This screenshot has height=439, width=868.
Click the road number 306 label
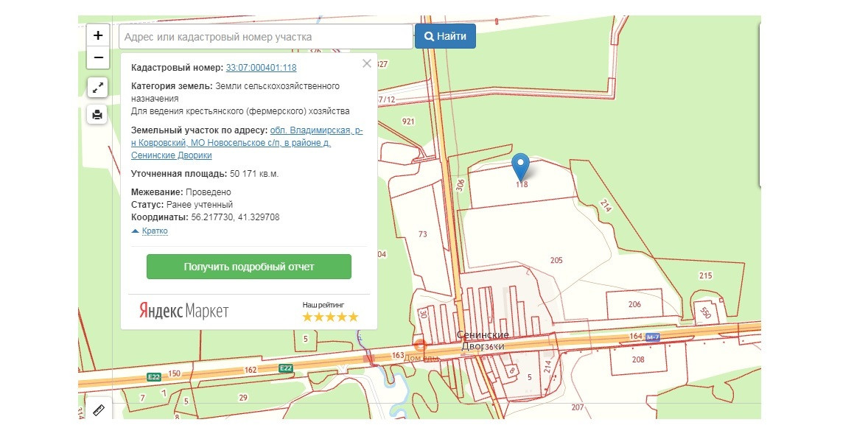click(460, 186)
